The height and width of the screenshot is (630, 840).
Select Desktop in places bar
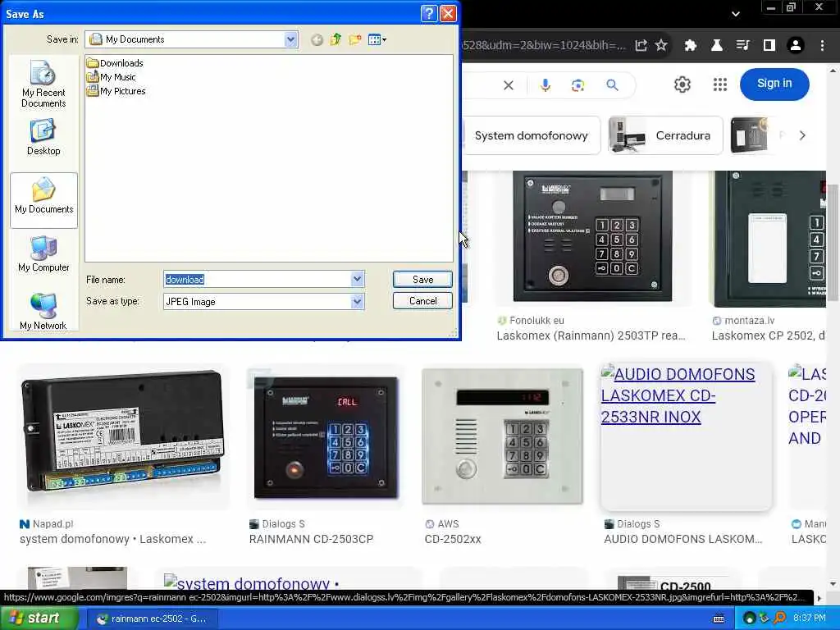(x=43, y=137)
